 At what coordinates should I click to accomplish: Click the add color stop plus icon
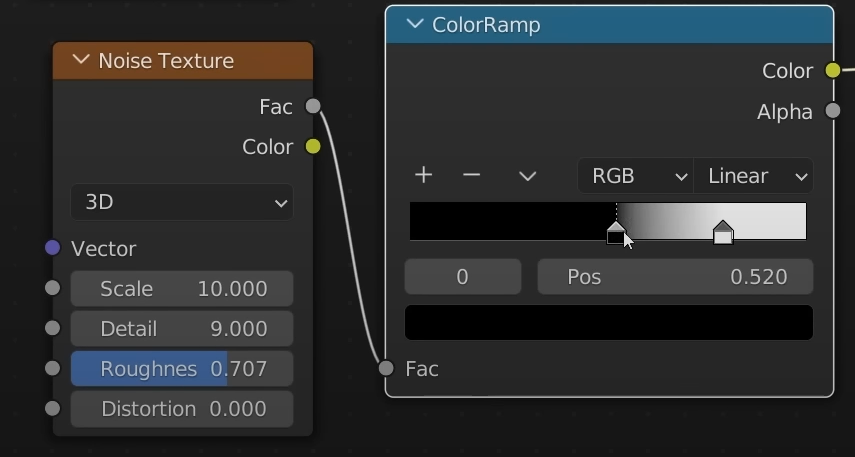[423, 176]
